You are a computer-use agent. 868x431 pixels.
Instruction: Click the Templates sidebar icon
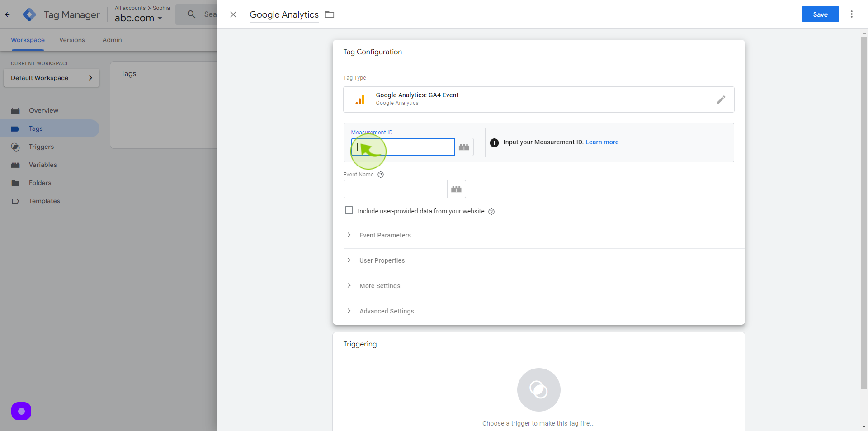[15, 201]
